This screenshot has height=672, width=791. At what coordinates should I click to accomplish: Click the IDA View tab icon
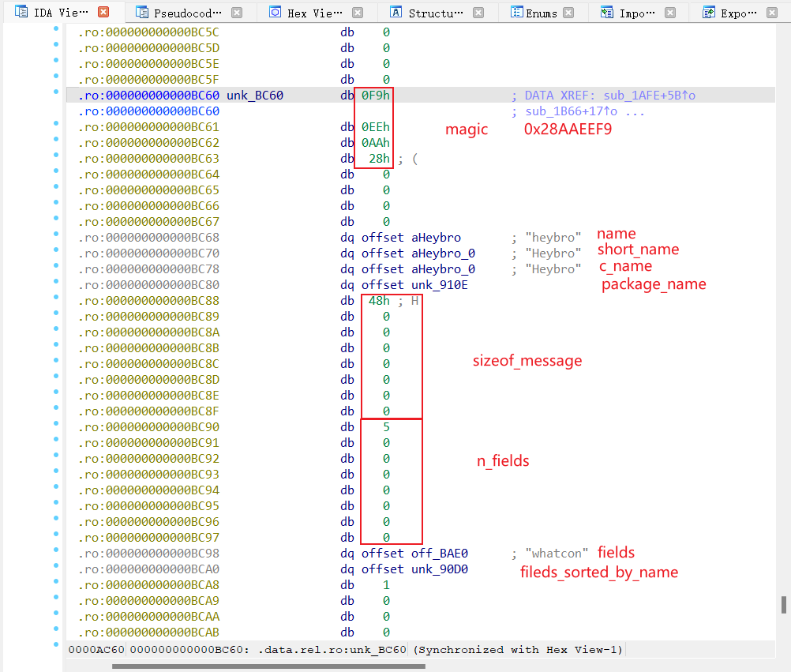pyautogui.click(x=21, y=13)
